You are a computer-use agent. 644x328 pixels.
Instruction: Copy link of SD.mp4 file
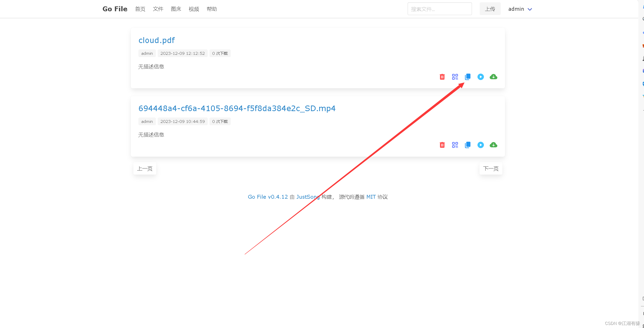click(468, 145)
